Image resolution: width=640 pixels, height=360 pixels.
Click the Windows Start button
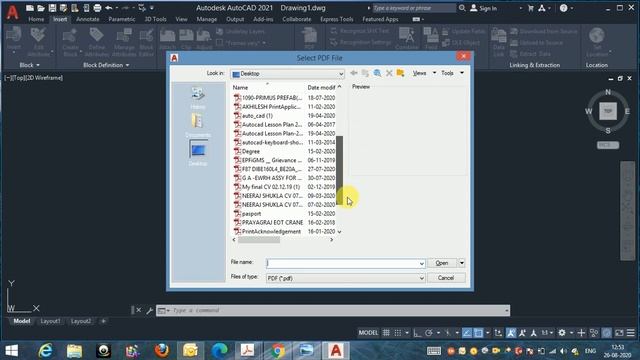(12, 351)
